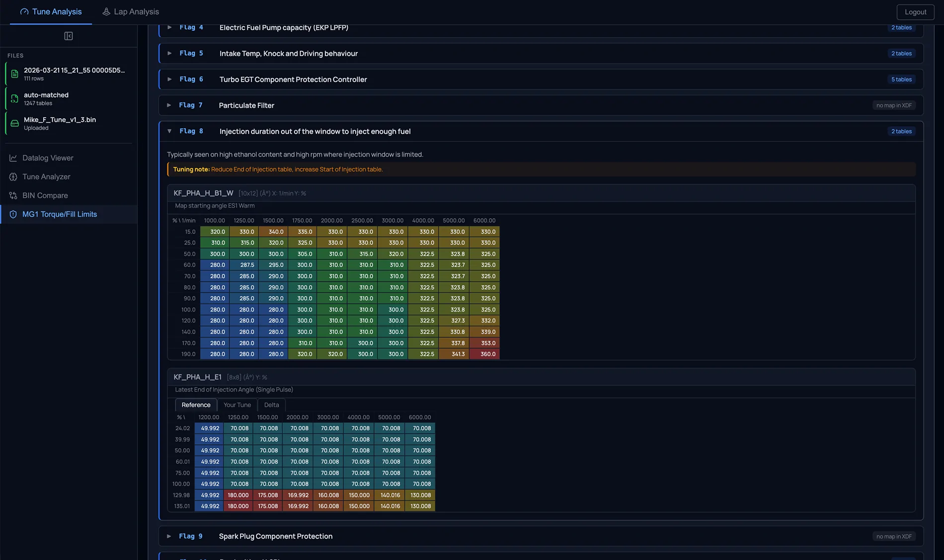
Task: Click 140.016 cell in row 135.01
Action: pyautogui.click(x=390, y=506)
